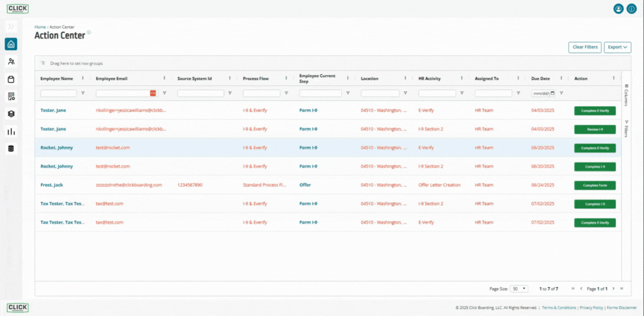Open HR Activity filter funnel icon
Screen dimensions: 644x316
[462, 93]
